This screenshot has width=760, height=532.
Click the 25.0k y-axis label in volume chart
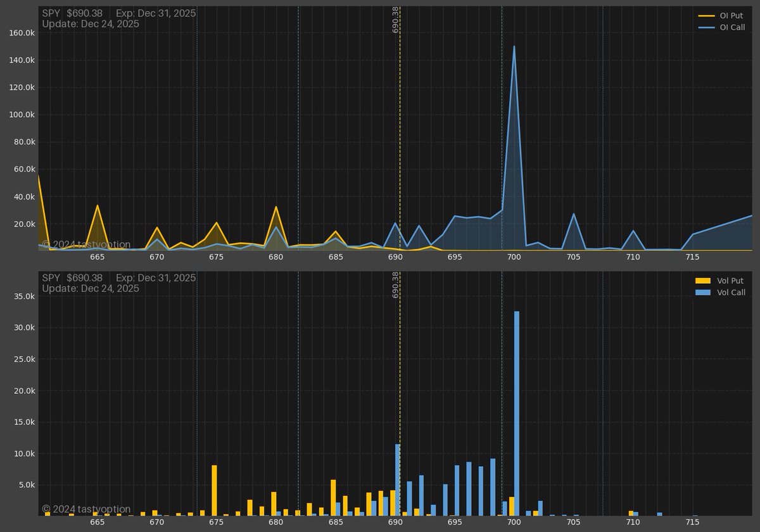24,359
